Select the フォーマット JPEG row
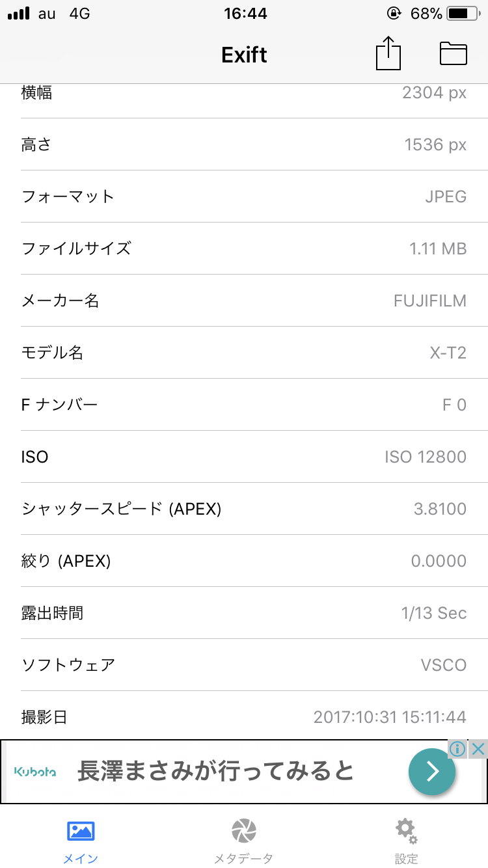 pos(244,197)
